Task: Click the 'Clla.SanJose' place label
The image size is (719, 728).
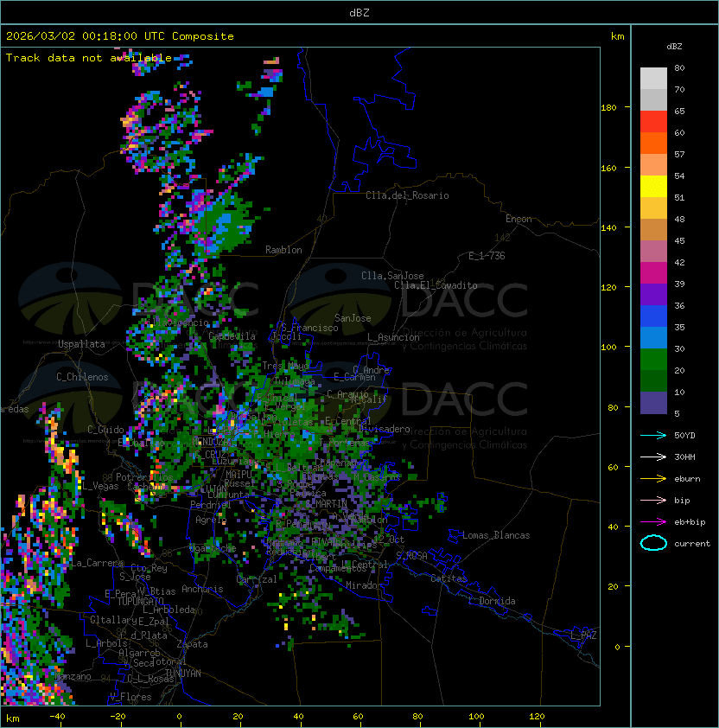Action: [392, 276]
